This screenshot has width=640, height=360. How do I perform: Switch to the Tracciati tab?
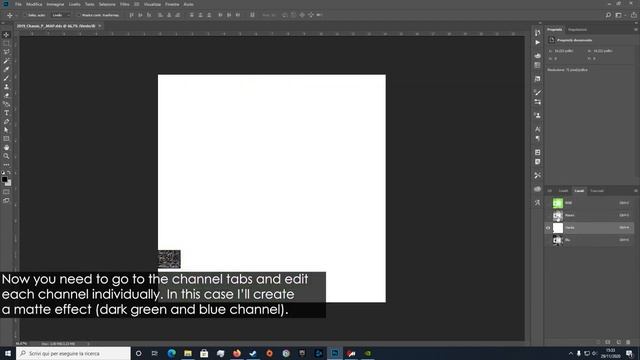pos(597,191)
